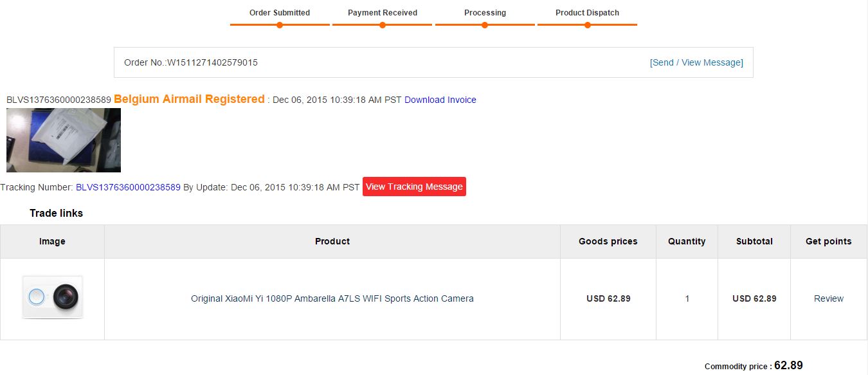This screenshot has width=868, height=375.
Task: Open the Send / View Message link
Action: (x=696, y=62)
